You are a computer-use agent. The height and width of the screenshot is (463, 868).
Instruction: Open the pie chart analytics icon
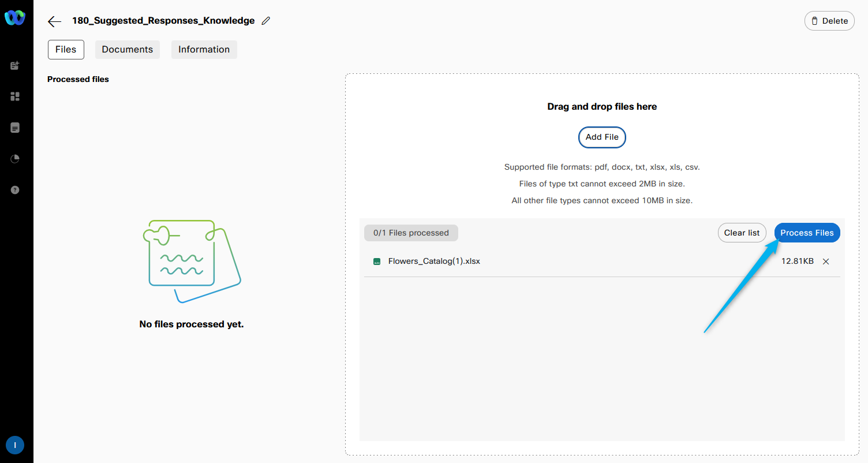(15, 159)
